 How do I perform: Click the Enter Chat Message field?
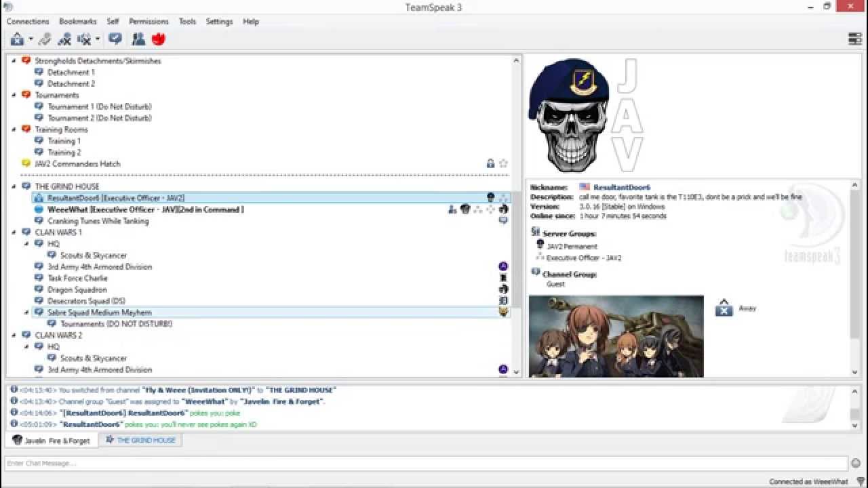pos(426,464)
